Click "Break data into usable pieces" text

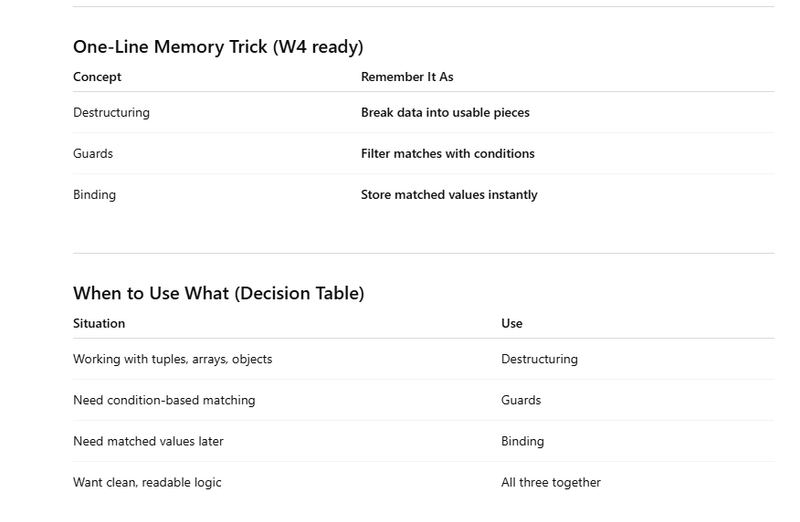point(445,113)
